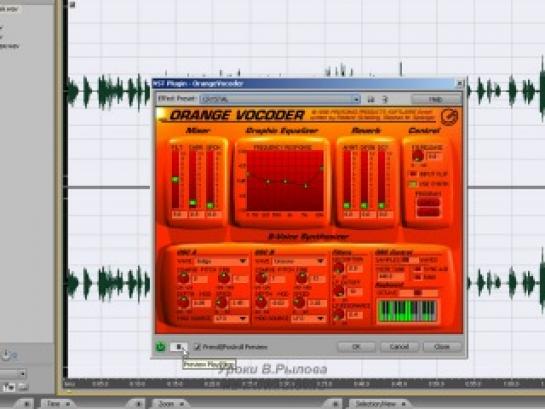Viewport: 545px width, 409px height.
Task: Open the dropdown in the left side panel
Action: [x=13, y=374]
